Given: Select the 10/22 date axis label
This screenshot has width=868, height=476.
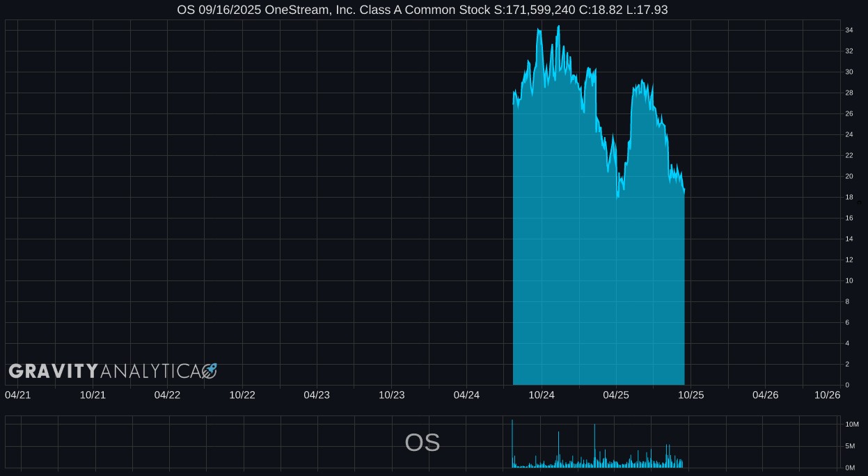Looking at the screenshot, I should click(242, 395).
